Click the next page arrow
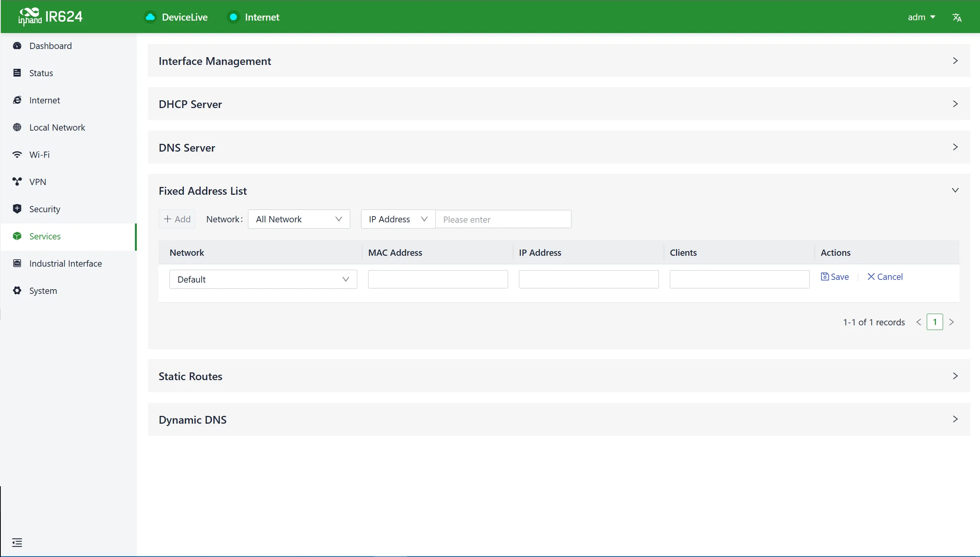The width and height of the screenshot is (980, 557). 951,322
